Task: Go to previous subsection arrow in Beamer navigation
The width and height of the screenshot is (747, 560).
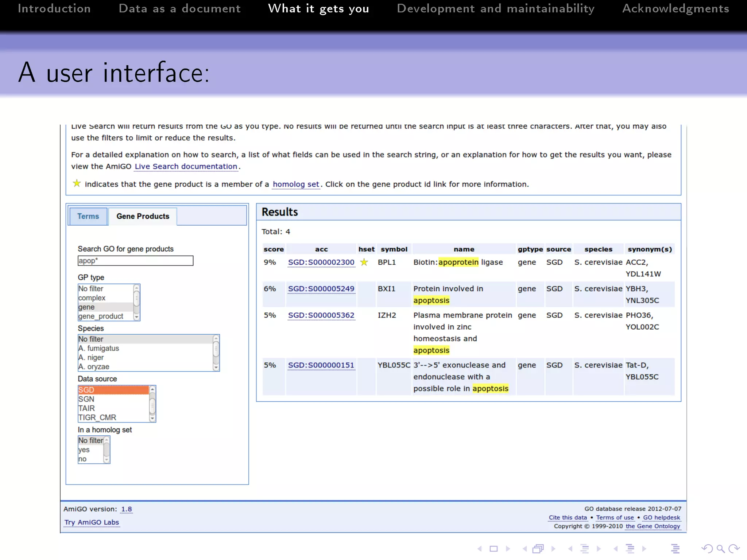Action: (570, 548)
